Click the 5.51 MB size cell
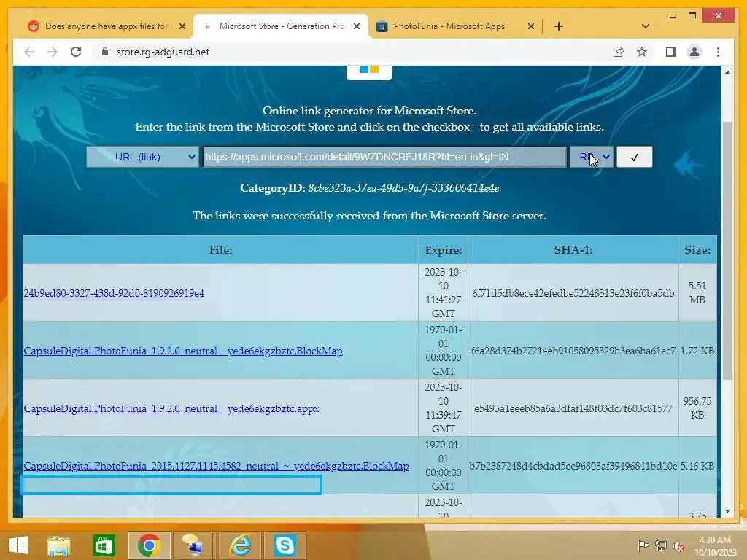Image resolution: width=747 pixels, height=560 pixels. [x=697, y=293]
